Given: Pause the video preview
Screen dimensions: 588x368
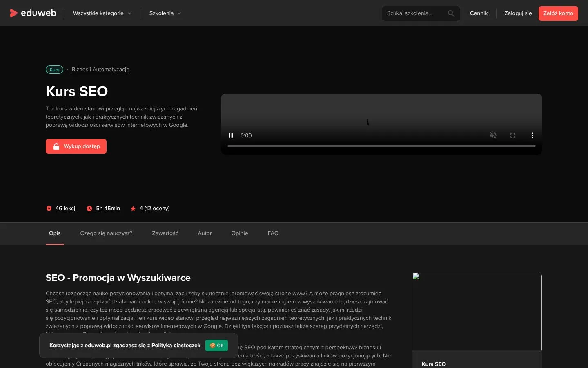Looking at the screenshot, I should [x=231, y=135].
